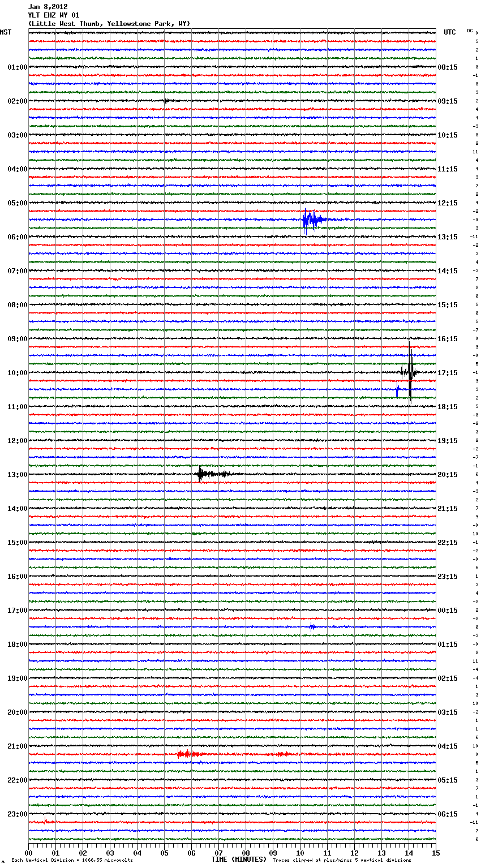Image resolution: width=481 pixels, height=868 pixels.
Task: Click the "(Little West Thumb, Yellowstone Park, WY)" title
Action: 109,24
